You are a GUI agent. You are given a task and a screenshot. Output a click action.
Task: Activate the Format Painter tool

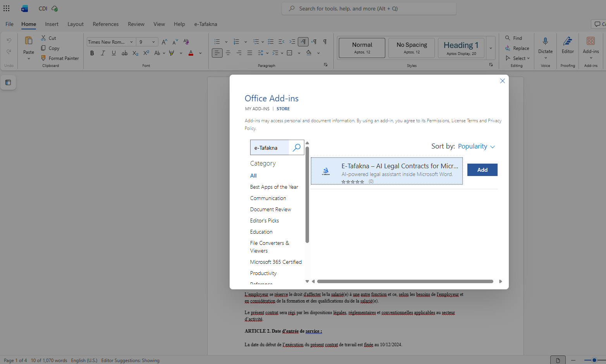click(x=60, y=58)
